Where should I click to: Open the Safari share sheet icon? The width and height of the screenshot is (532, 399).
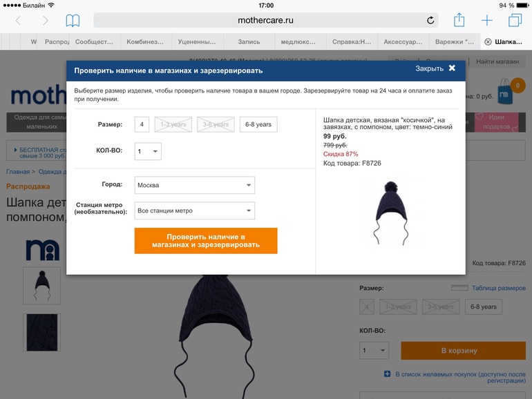pos(459,20)
